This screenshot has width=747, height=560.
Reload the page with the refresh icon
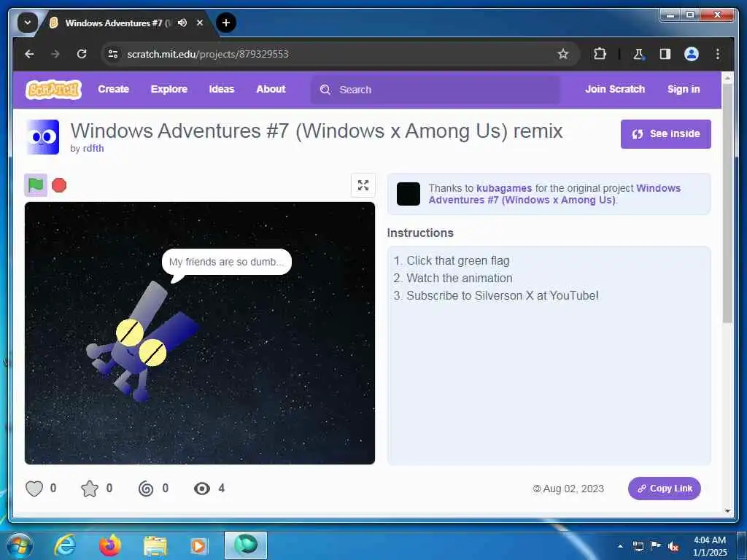(82, 54)
